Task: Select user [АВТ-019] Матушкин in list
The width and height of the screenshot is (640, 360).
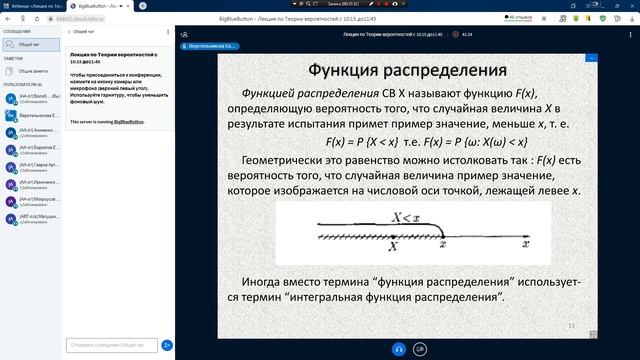Action: pyautogui.click(x=32, y=219)
